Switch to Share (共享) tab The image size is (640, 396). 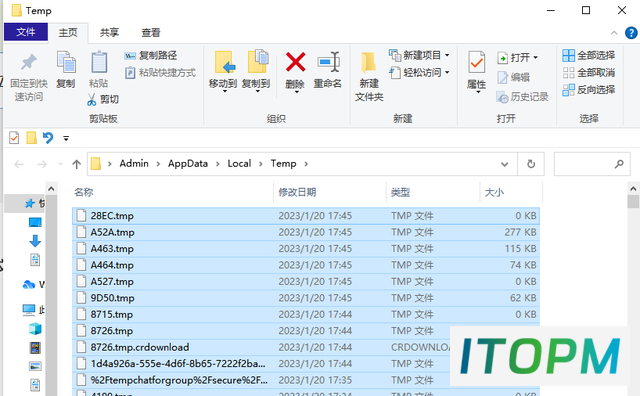click(109, 33)
